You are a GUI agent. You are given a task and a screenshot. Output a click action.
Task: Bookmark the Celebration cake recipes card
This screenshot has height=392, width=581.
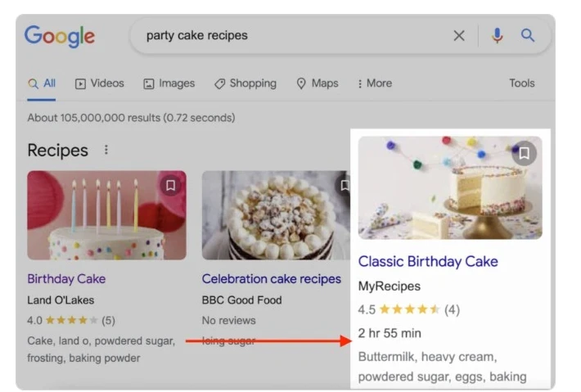[345, 186]
